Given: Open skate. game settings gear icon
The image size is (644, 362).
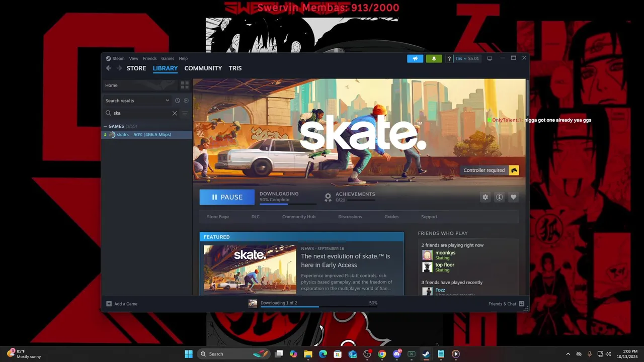Looking at the screenshot, I should pyautogui.click(x=485, y=197).
